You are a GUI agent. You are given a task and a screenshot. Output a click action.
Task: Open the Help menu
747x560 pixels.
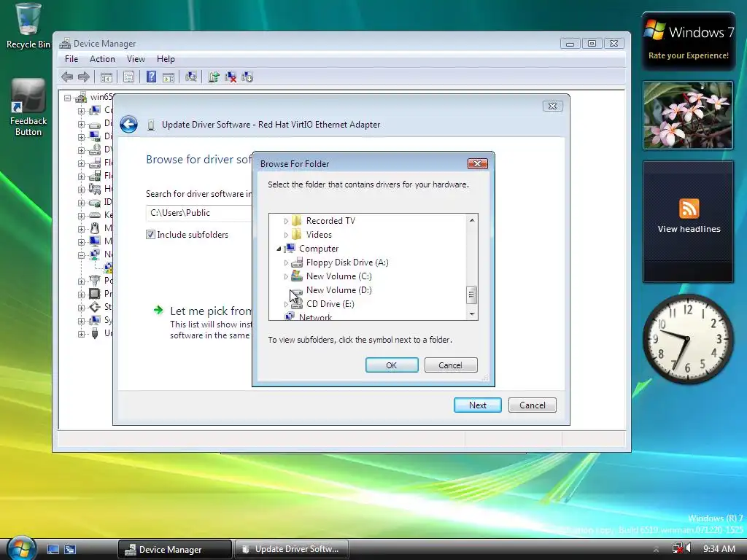coord(166,59)
